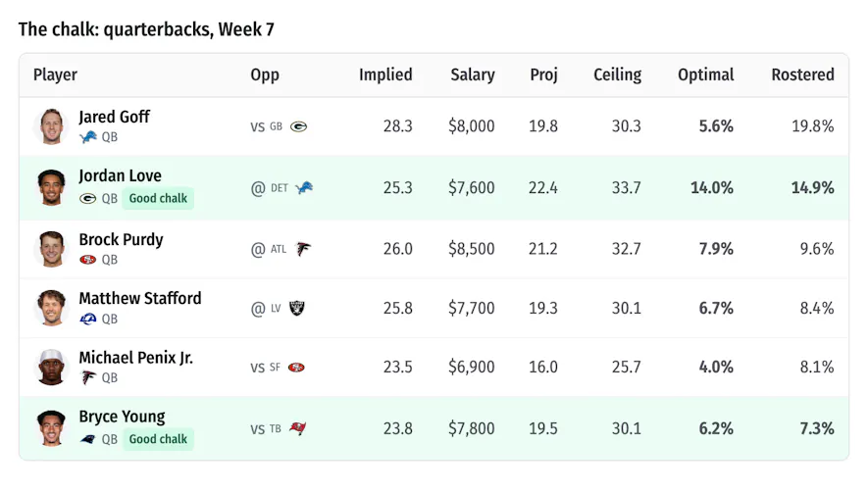Image resolution: width=868 pixels, height=493 pixels.
Task: Click the Packers logo in Jared Goff's opponent cell
Action: tap(298, 126)
